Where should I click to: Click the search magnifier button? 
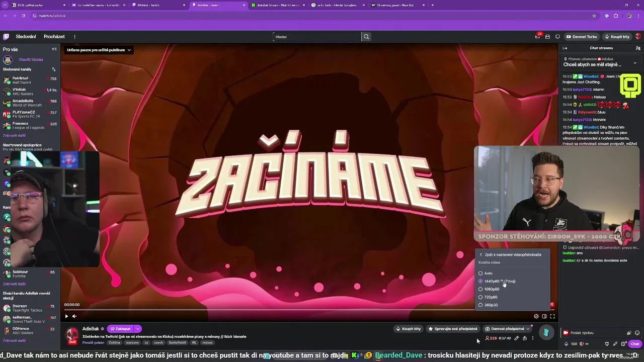pos(366,37)
